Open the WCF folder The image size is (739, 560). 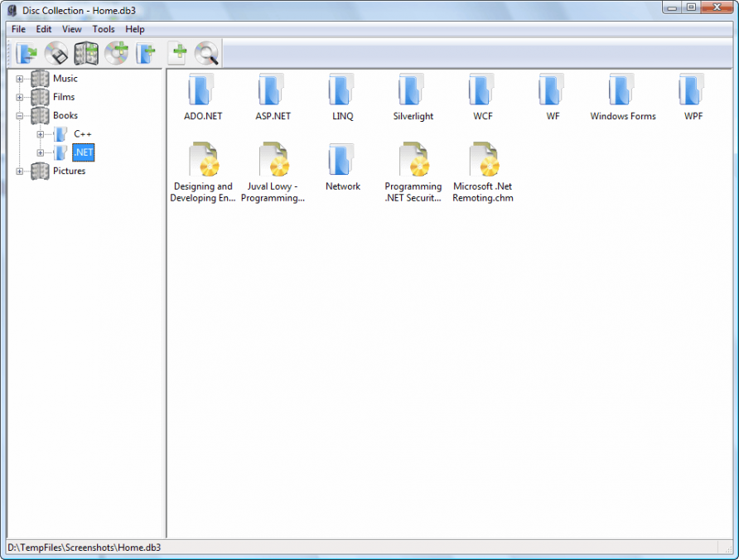point(482,91)
